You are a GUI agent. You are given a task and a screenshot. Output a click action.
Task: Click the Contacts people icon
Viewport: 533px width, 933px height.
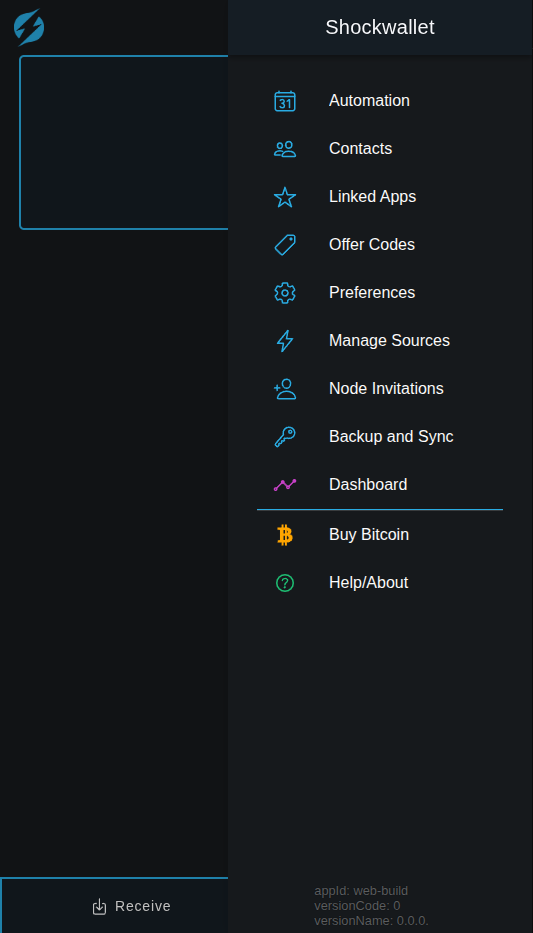(x=285, y=149)
